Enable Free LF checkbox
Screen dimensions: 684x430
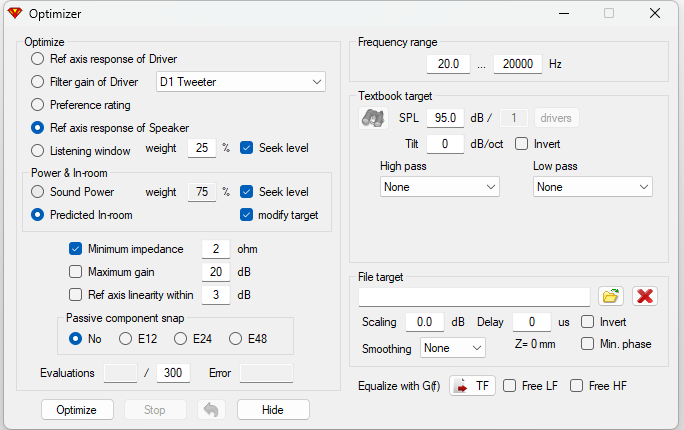click(510, 386)
